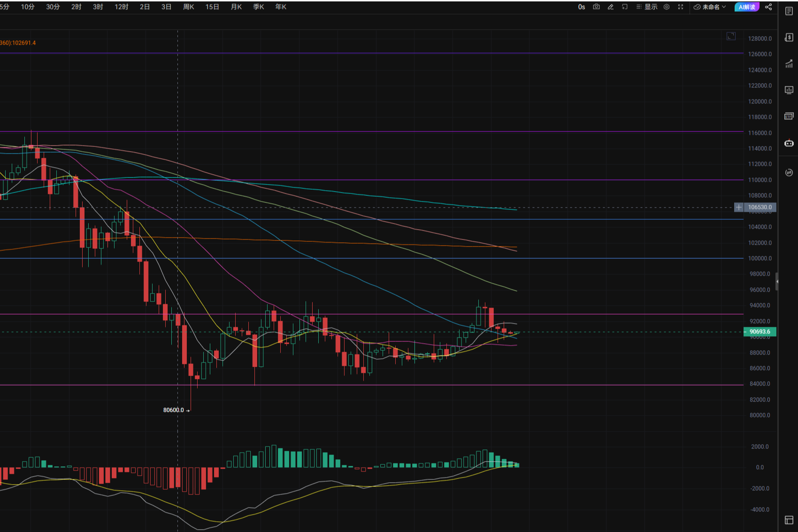Select the 30分 timeframe tab
This screenshot has width=798, height=532.
tap(53, 7)
